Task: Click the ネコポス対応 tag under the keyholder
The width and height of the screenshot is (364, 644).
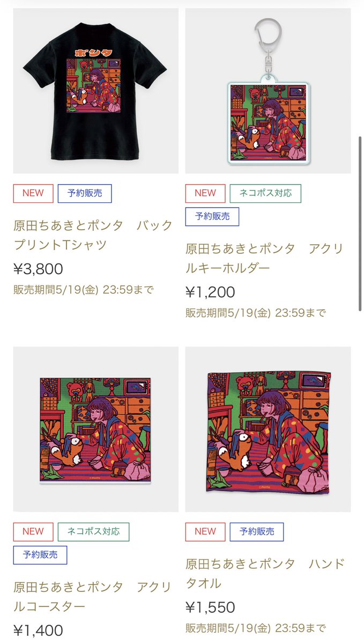Action: tap(265, 193)
